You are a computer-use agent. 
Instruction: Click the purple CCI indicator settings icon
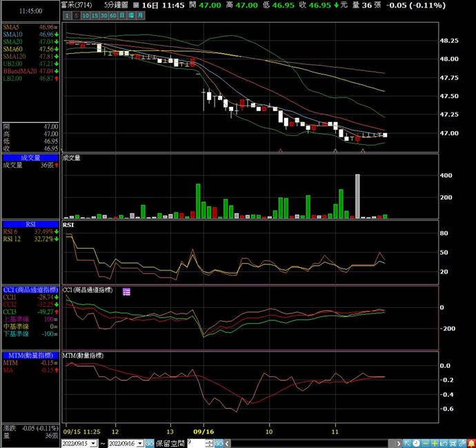(126, 292)
